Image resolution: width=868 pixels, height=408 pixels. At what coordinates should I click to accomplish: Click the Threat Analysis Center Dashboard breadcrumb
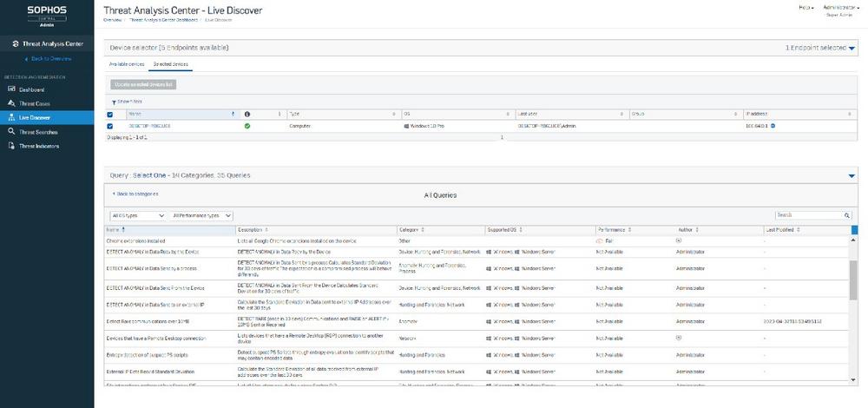pyautogui.click(x=163, y=20)
